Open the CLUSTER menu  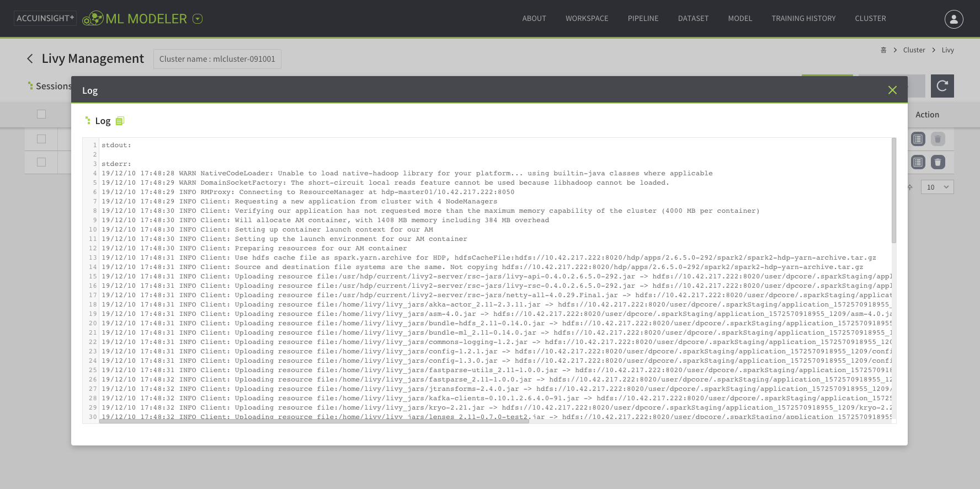(870, 18)
